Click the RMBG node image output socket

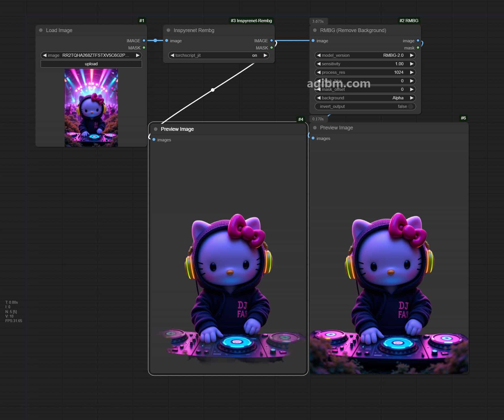pos(418,41)
